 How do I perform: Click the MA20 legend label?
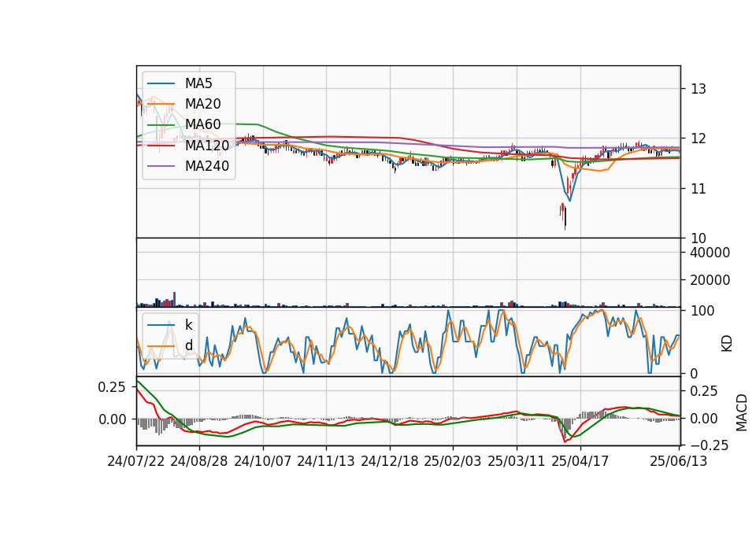tap(202, 104)
